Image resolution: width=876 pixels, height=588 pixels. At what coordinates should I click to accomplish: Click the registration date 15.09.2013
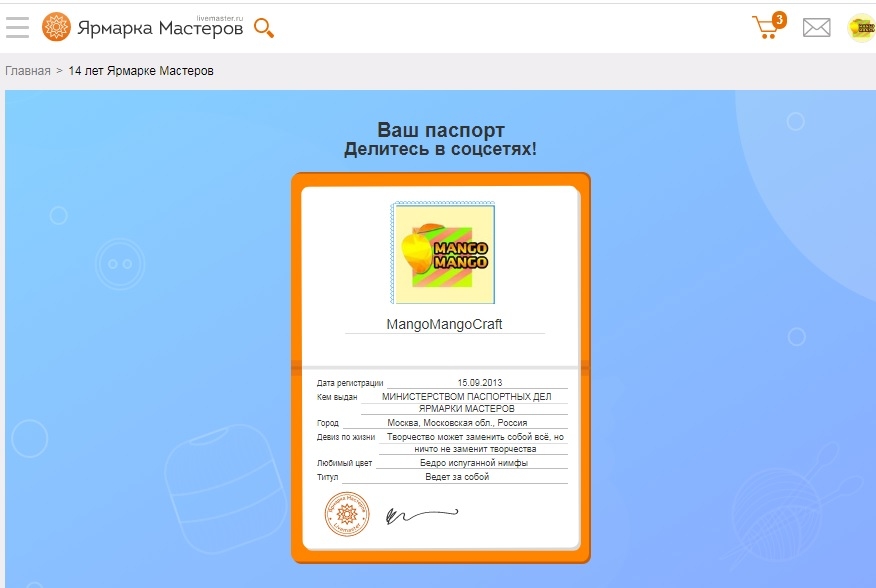[480, 383]
